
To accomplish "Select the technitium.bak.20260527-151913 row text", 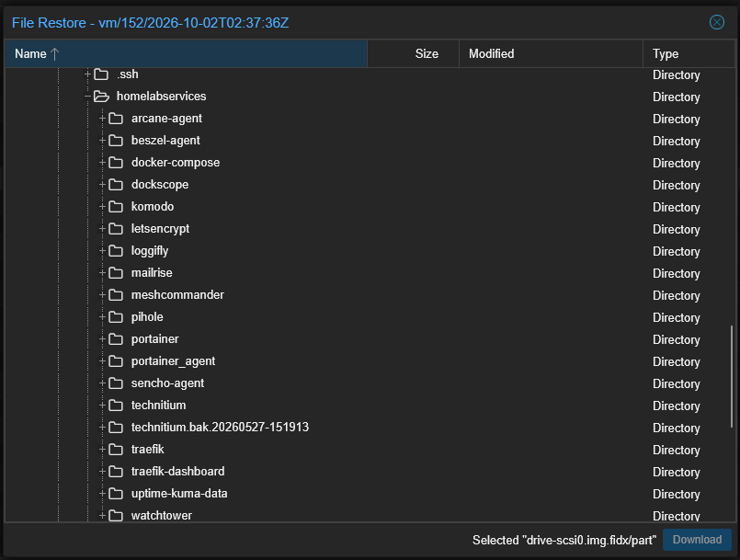I will [220, 428].
